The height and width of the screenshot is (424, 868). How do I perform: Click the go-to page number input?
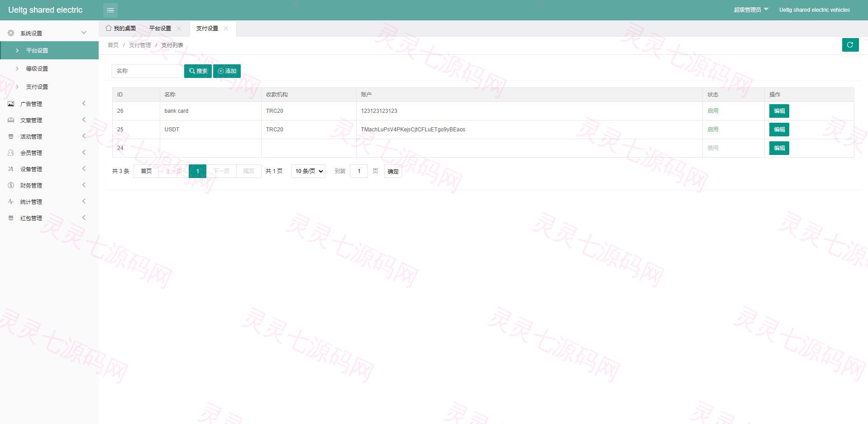[359, 171]
